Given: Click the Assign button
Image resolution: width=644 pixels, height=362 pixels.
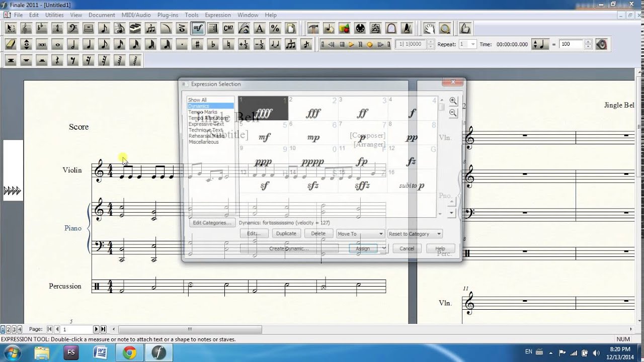Looking at the screenshot, I should 363,248.
